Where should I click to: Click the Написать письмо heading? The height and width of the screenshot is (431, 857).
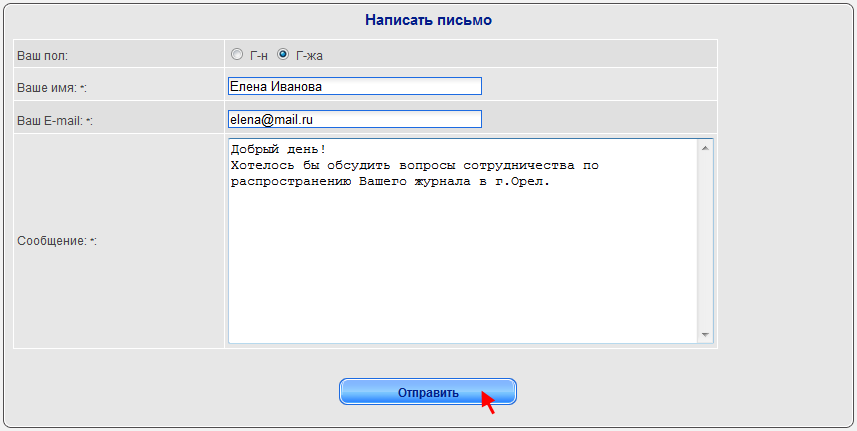428,20
